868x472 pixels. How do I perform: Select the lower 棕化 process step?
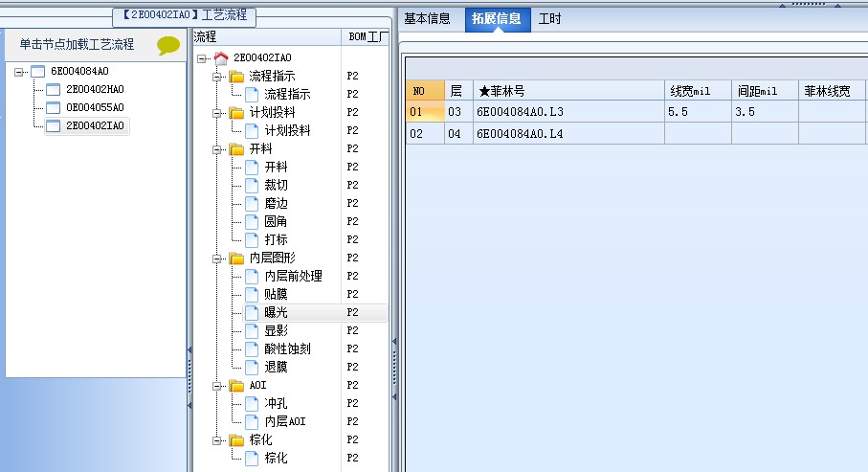point(276,459)
